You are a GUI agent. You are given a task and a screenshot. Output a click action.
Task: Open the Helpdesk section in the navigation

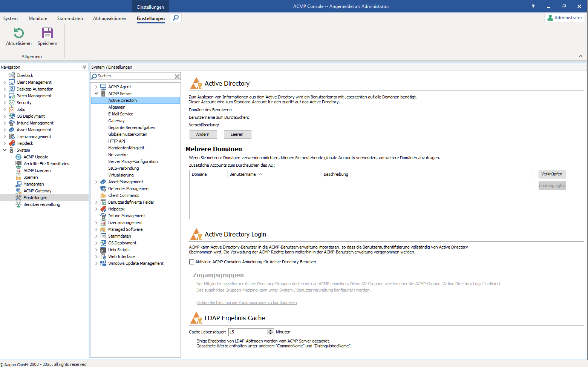25,143
